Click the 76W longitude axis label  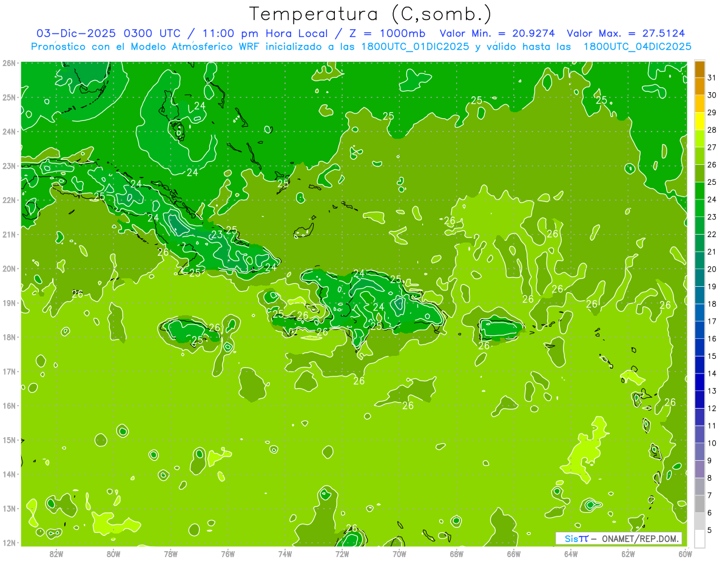point(228,554)
